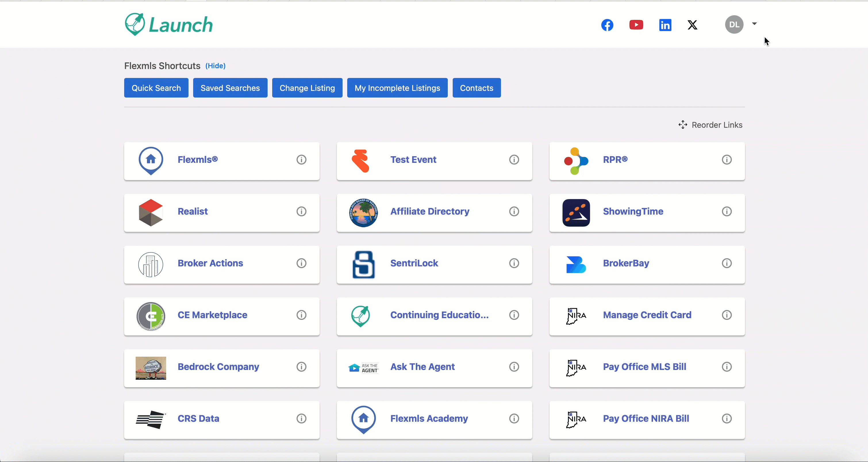Click the info icon on Flexmls® card

coord(301,159)
